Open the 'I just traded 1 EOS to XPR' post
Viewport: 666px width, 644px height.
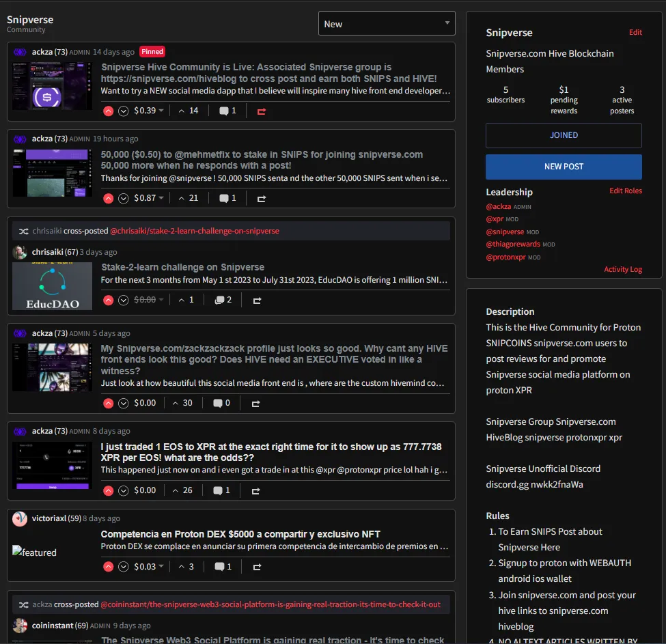click(x=271, y=452)
